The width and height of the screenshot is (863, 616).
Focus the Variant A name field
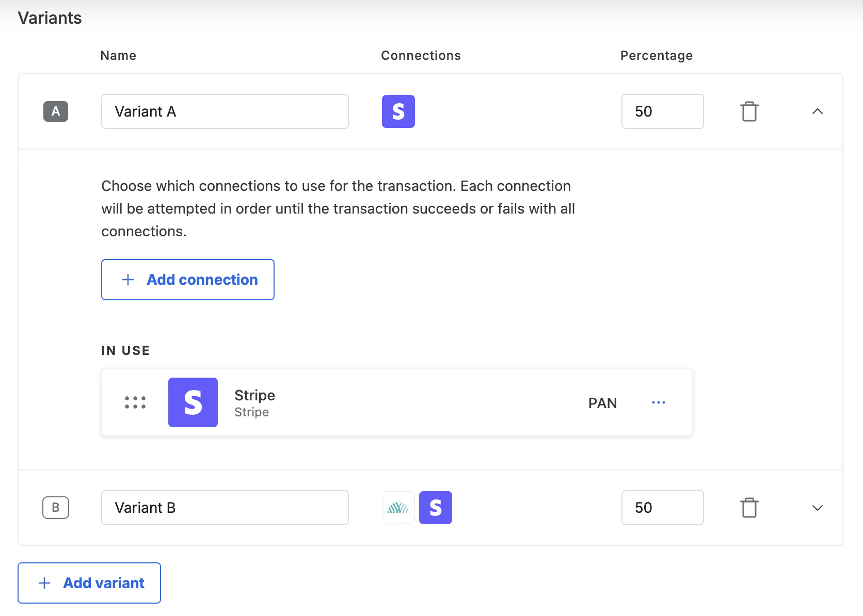pos(225,111)
